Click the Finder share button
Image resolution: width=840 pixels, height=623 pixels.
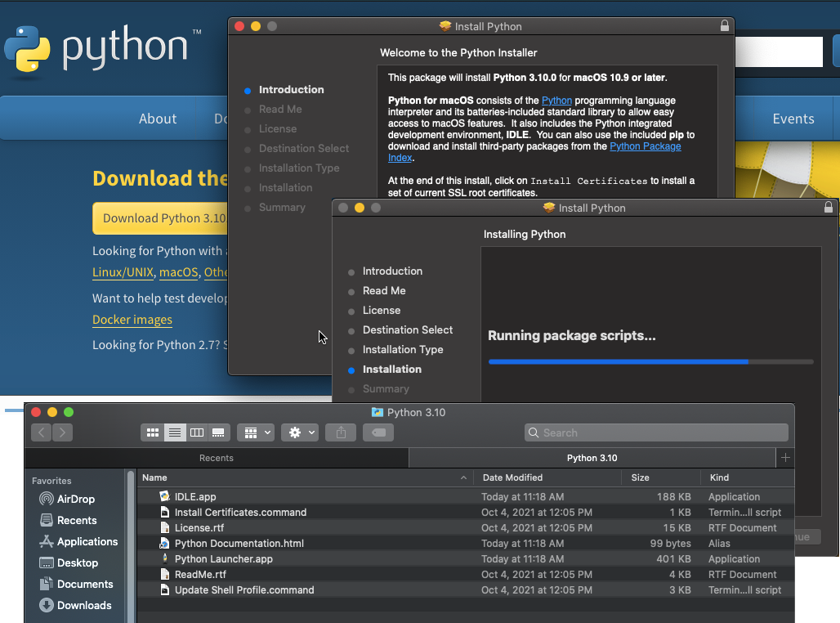coord(341,433)
